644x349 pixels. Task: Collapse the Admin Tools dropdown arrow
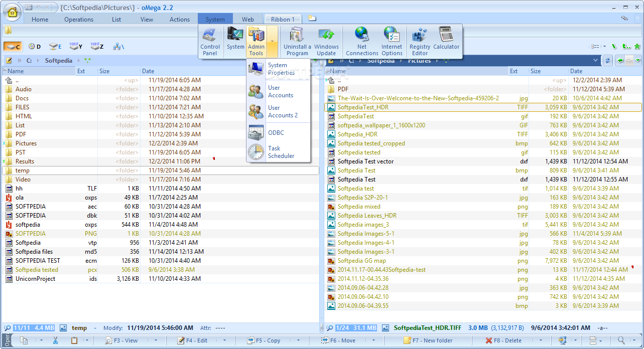point(272,42)
